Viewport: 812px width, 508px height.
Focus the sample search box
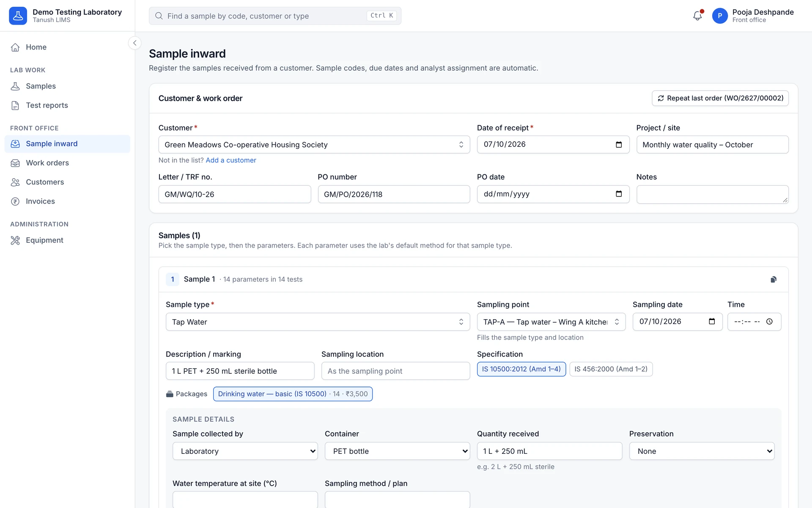[275, 16]
